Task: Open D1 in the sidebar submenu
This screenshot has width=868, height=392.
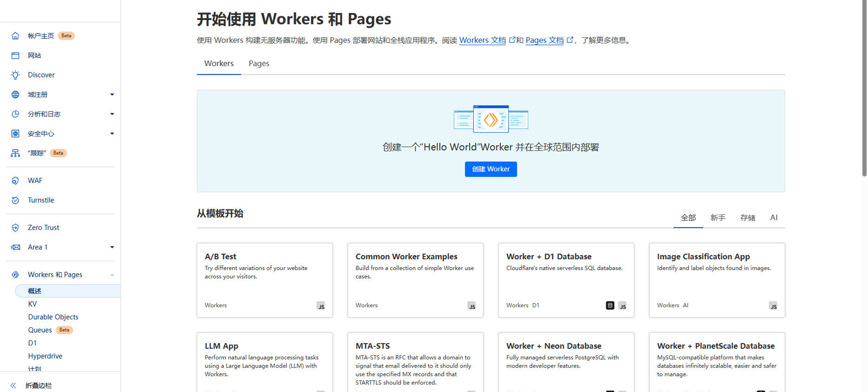Action: click(32, 343)
